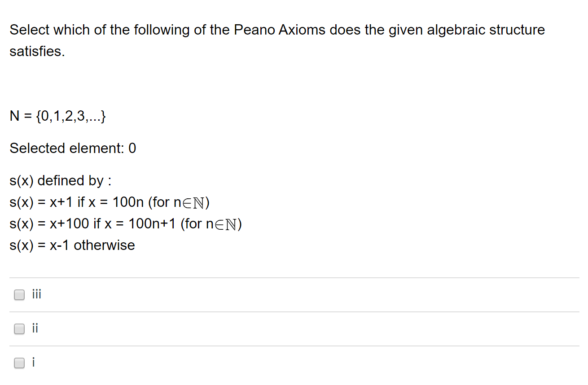Image resolution: width=588 pixels, height=385 pixels.
Task: Click the rule 's(x) = x+1 if x = 100n'
Action: (110, 202)
